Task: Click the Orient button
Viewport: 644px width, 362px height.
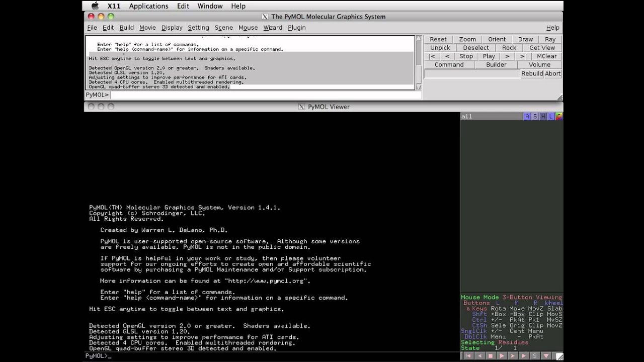Action: 497,39
